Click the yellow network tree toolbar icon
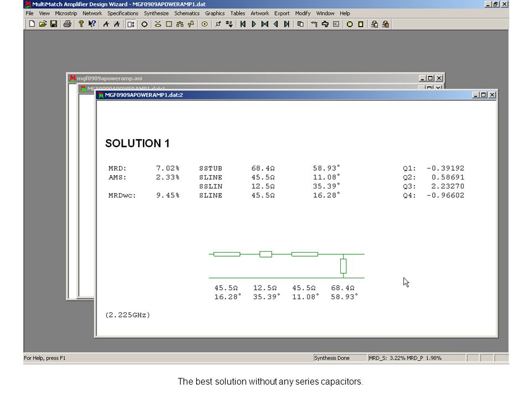Image resolution: width=532 pixels, height=399 pixels. click(180, 24)
